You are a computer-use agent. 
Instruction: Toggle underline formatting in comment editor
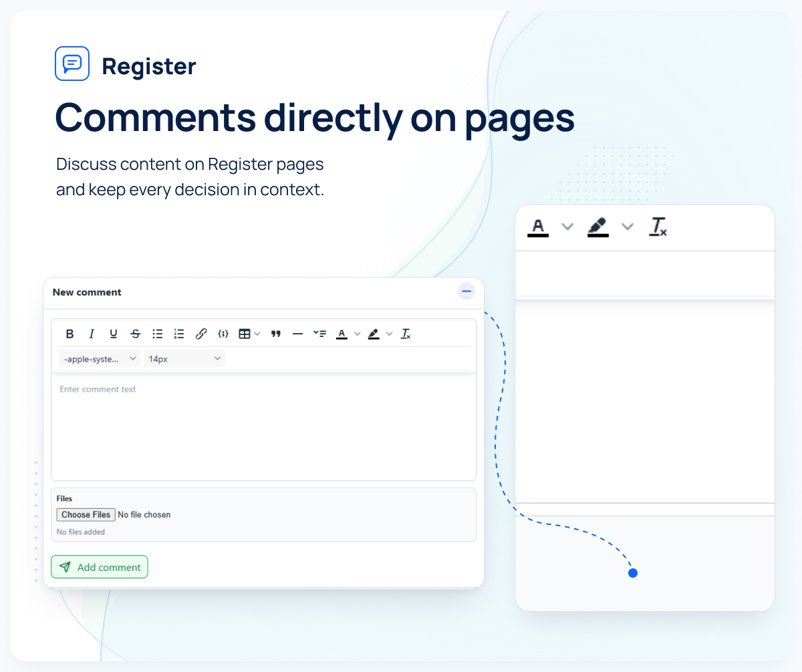(x=114, y=334)
